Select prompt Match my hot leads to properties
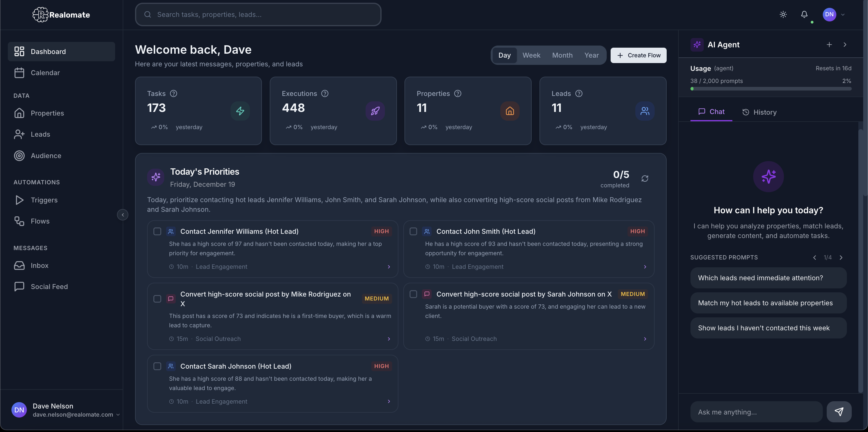The width and height of the screenshot is (868, 432). (x=768, y=303)
